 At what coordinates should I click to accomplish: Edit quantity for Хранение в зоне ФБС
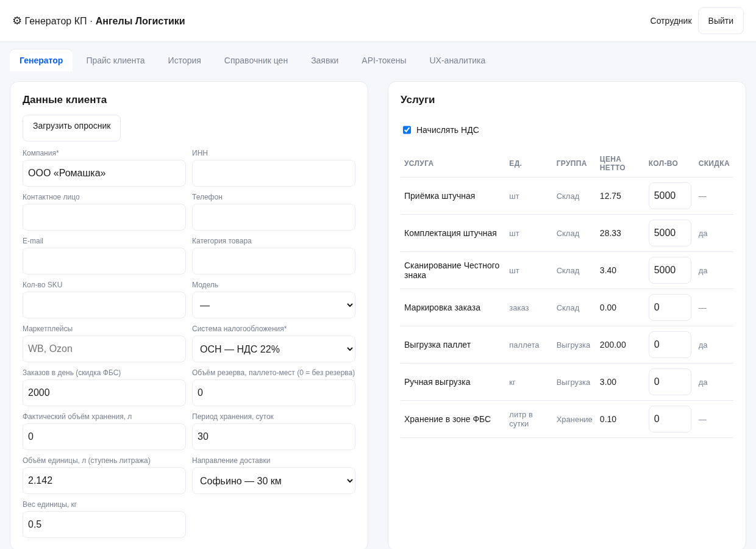pyautogui.click(x=670, y=419)
